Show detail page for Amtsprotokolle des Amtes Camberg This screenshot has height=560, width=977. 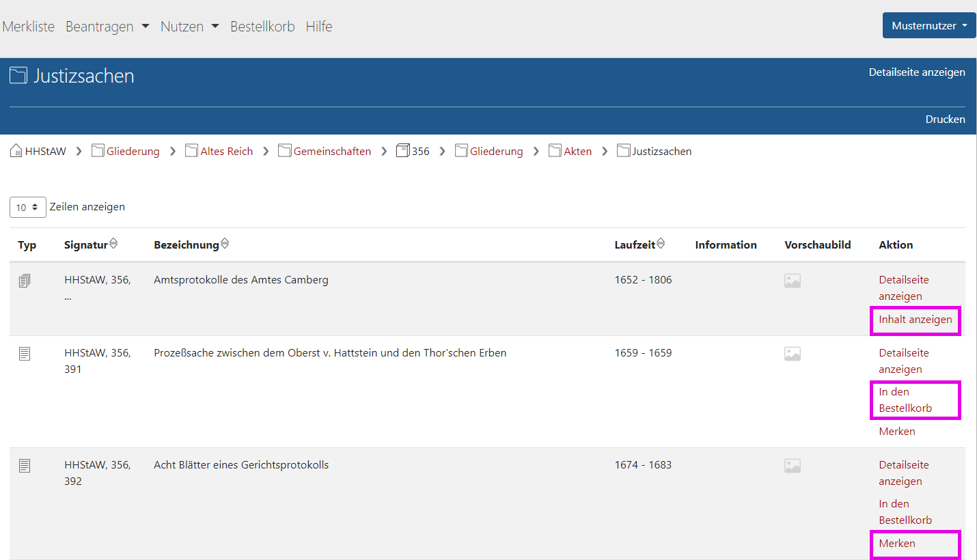pos(904,288)
